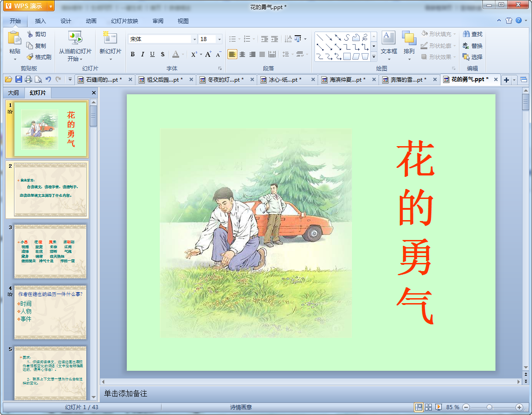This screenshot has width=532, height=415.
Task: Click zoom out minus button
Action: [x=466, y=407]
